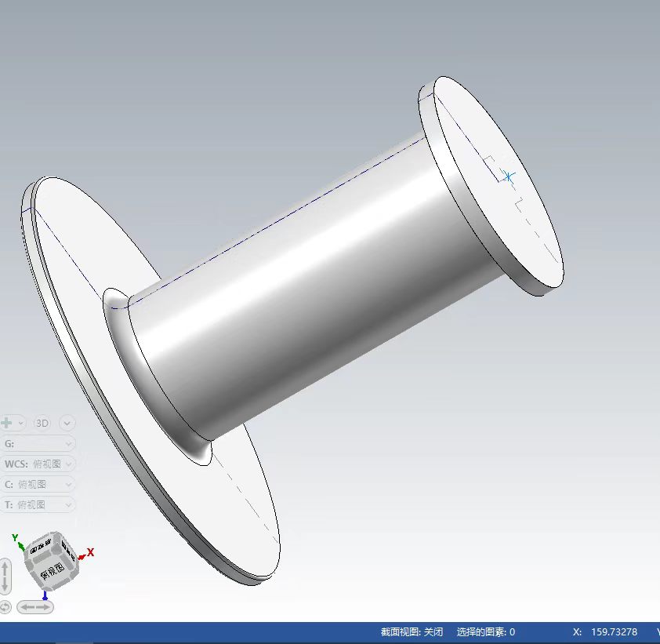Open the WCS plane dropdown
Screen dimensions: 660x644
[x=38, y=464]
